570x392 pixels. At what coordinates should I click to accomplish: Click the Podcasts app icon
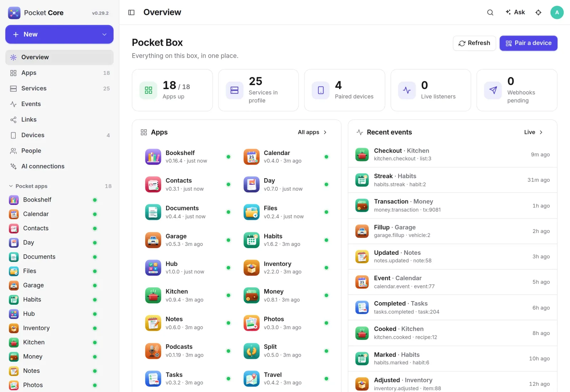pyautogui.click(x=153, y=351)
